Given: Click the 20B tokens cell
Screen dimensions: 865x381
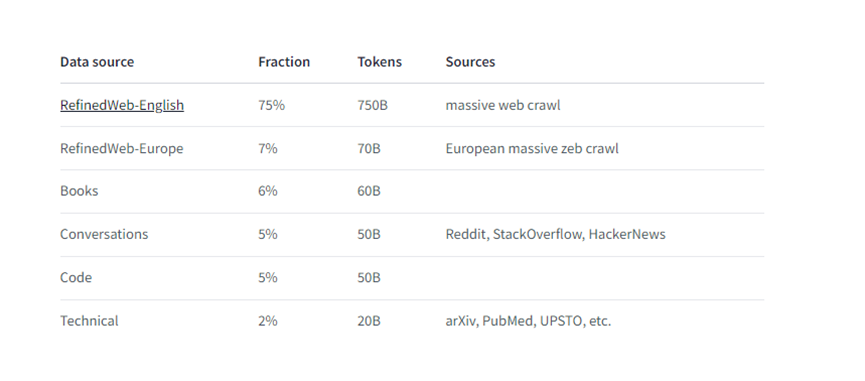Looking at the screenshot, I should point(369,320).
